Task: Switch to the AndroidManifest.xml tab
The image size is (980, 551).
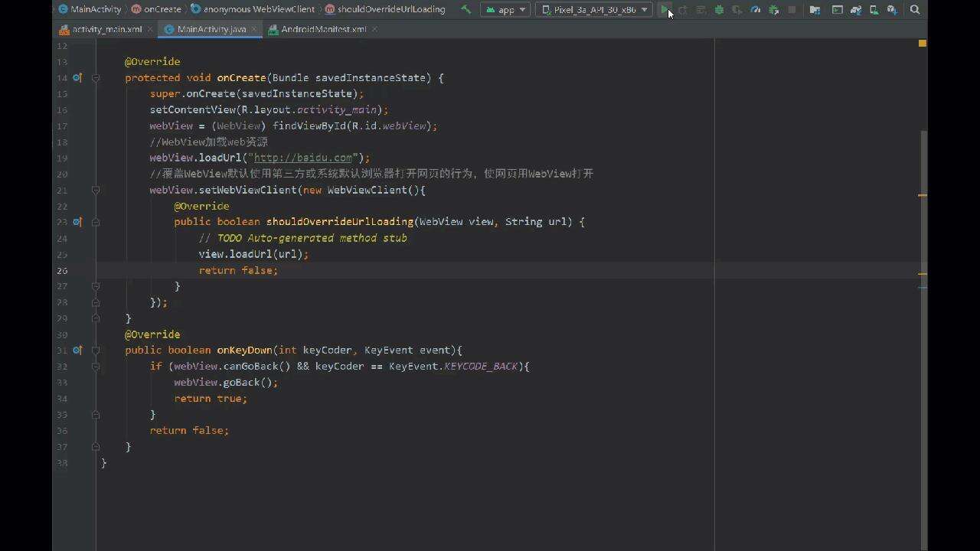Action: click(x=324, y=29)
